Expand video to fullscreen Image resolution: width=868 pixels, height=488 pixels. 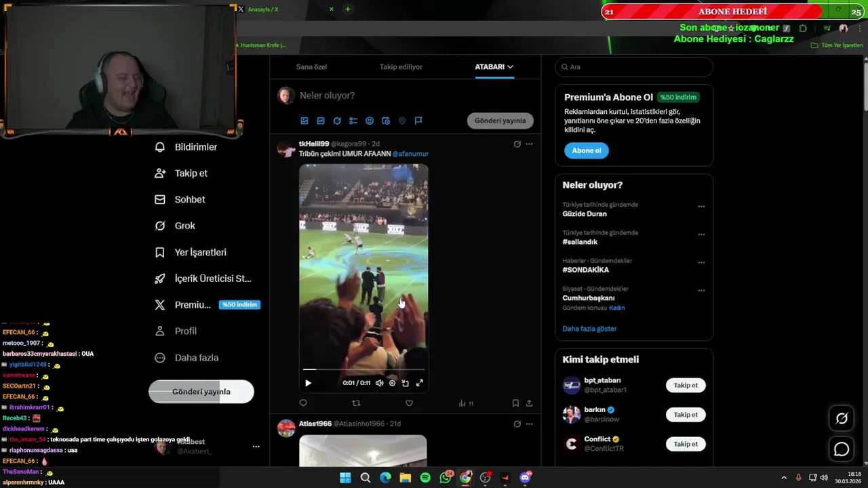pos(419,383)
